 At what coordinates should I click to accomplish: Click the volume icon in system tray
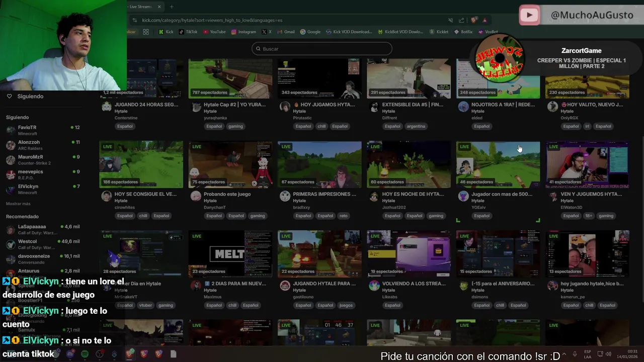(609, 354)
